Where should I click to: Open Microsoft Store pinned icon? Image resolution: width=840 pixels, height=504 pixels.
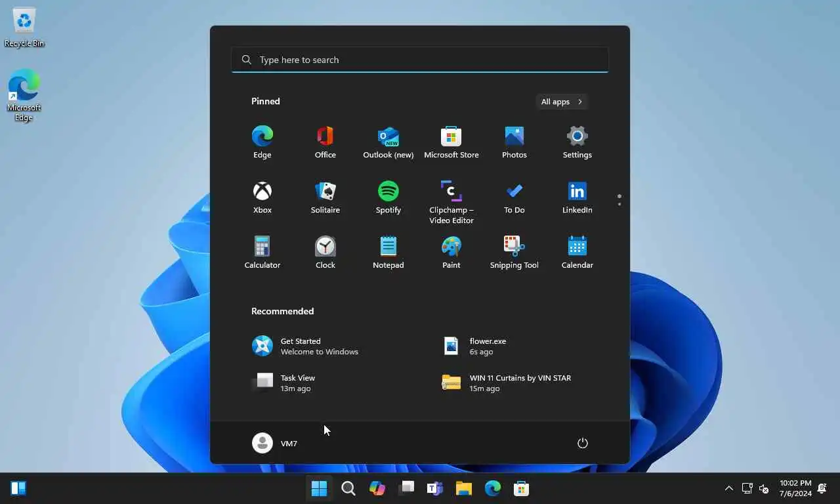pyautogui.click(x=451, y=142)
